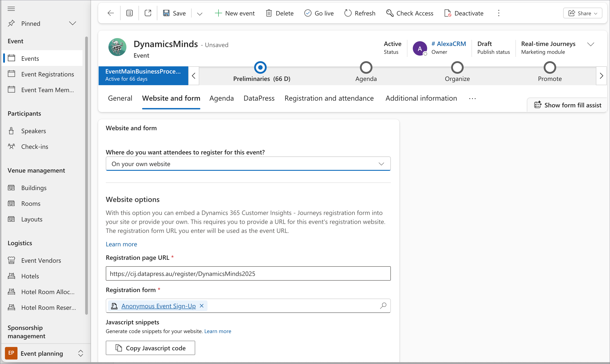This screenshot has height=364, width=610.
Task: Open Hotels in sidebar
Action: [42, 276]
